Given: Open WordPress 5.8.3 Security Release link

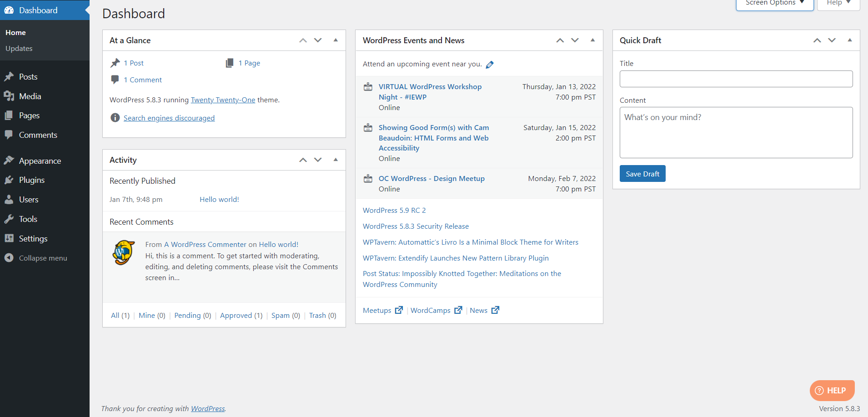Looking at the screenshot, I should [x=416, y=226].
